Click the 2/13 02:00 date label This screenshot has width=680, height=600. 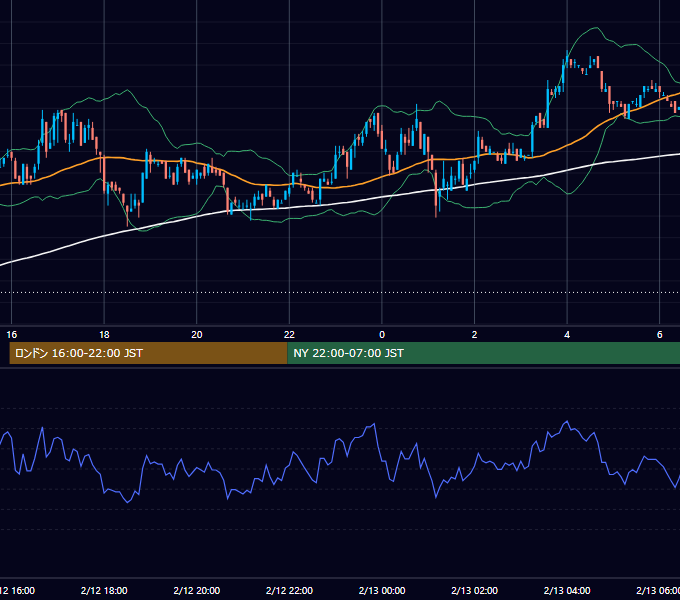pyautogui.click(x=474, y=590)
